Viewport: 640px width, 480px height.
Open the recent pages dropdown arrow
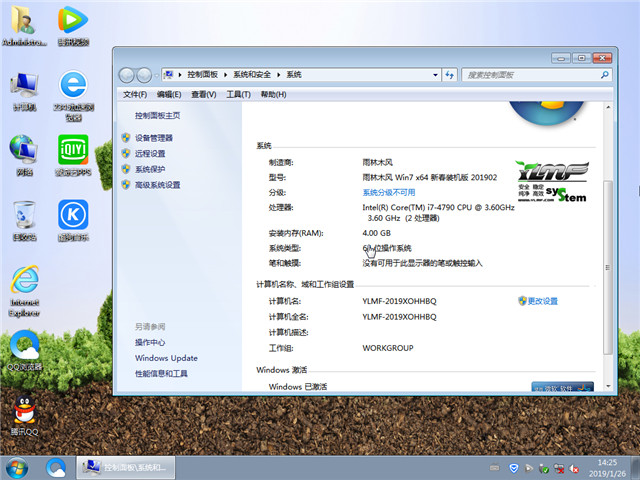[156, 75]
